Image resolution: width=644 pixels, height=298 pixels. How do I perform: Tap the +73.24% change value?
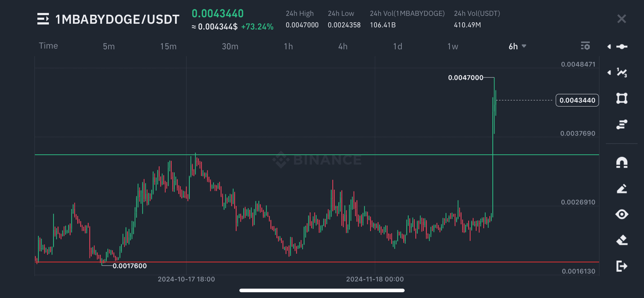pyautogui.click(x=257, y=27)
